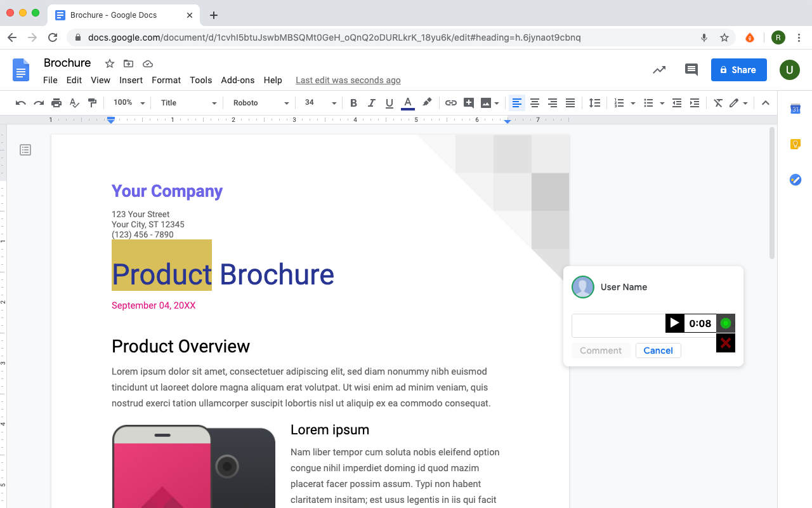Click the Redo icon in toolbar
812x508 pixels.
(x=39, y=103)
